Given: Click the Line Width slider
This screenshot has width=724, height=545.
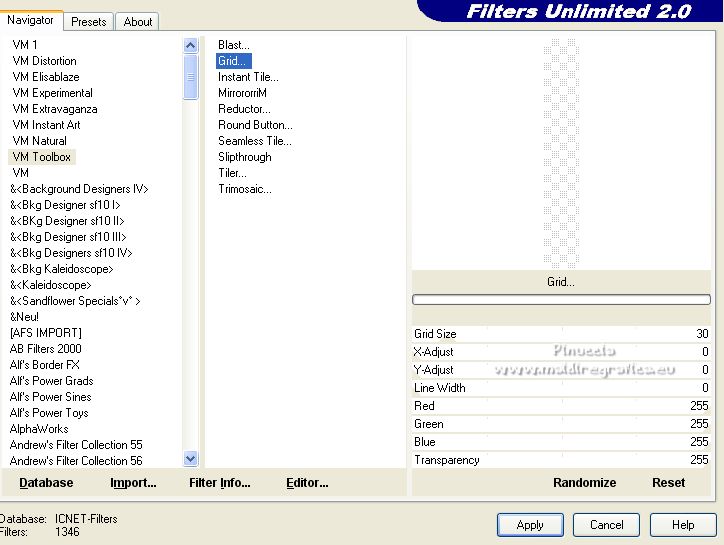Looking at the screenshot, I should tap(561, 388).
